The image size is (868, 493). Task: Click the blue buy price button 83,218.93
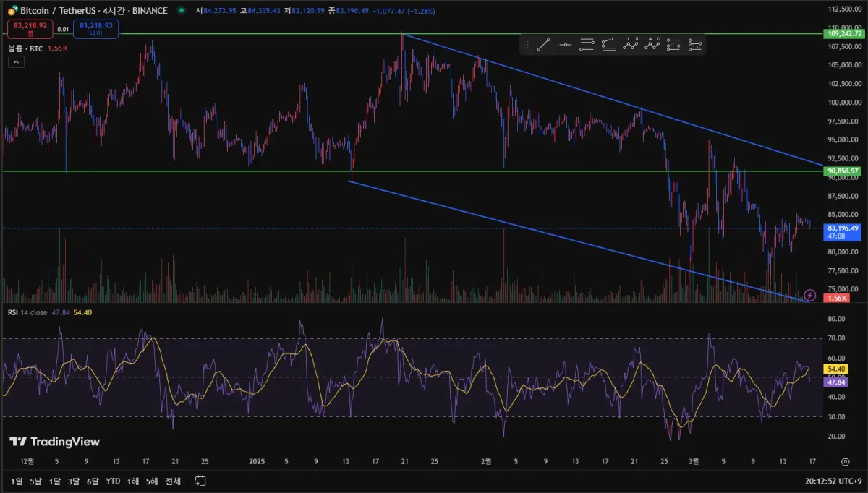[x=96, y=28]
